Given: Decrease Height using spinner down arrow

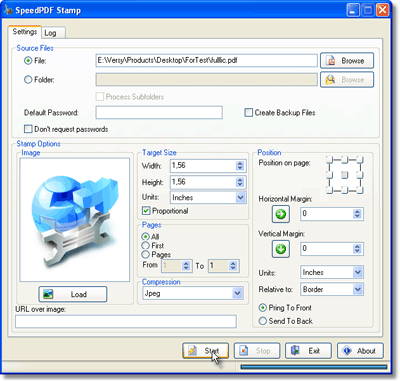Looking at the screenshot, I should tap(240, 184).
